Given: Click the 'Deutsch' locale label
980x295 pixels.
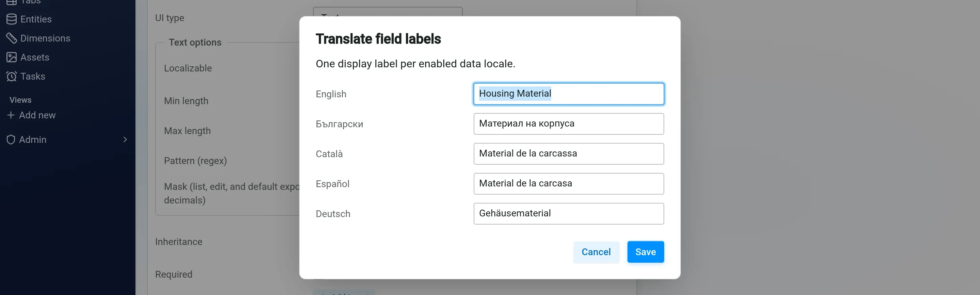Looking at the screenshot, I should tap(333, 214).
